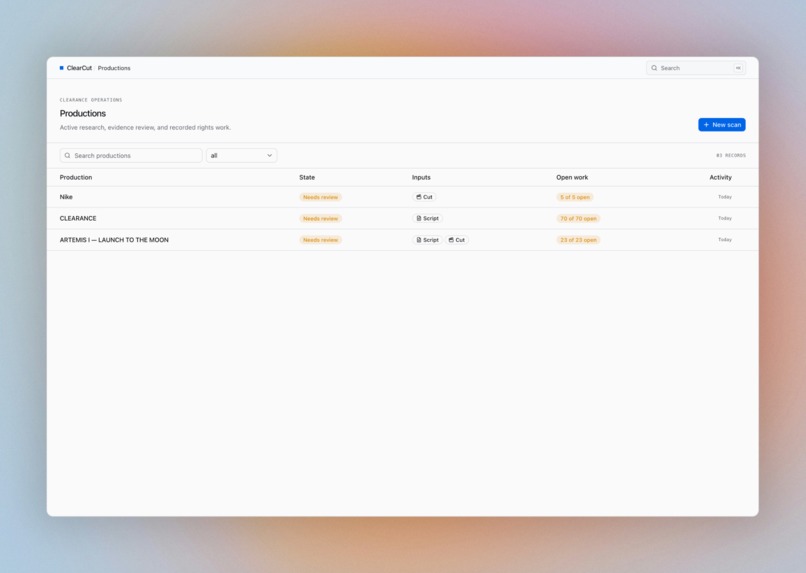This screenshot has height=573, width=806.
Task: Click the Script input tag for CLEARANCE
Action: (427, 218)
